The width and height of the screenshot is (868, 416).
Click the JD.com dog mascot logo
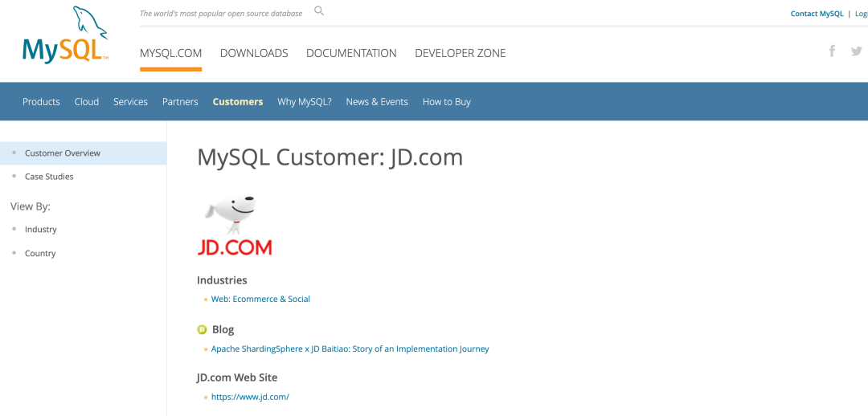point(235,225)
